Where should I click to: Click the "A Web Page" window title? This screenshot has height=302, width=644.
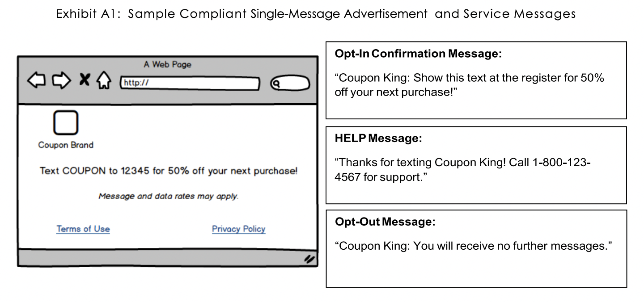167,65
